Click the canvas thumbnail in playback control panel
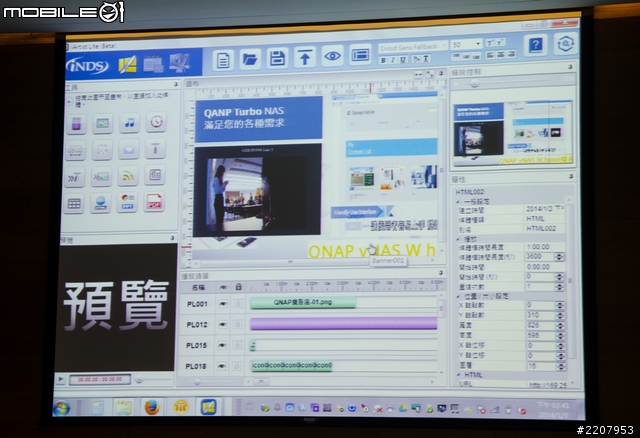 [513, 132]
